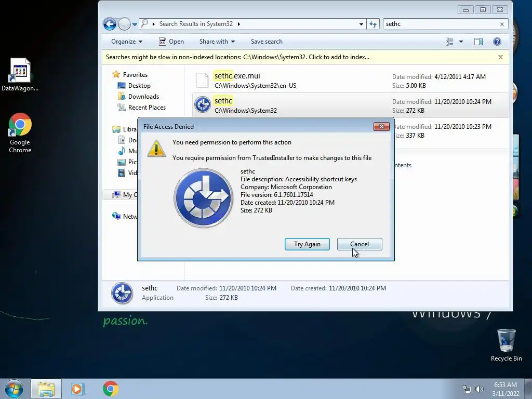This screenshot has height=399, width=532.
Task: Cancel the File Access Denied dialog
Action: (360, 244)
